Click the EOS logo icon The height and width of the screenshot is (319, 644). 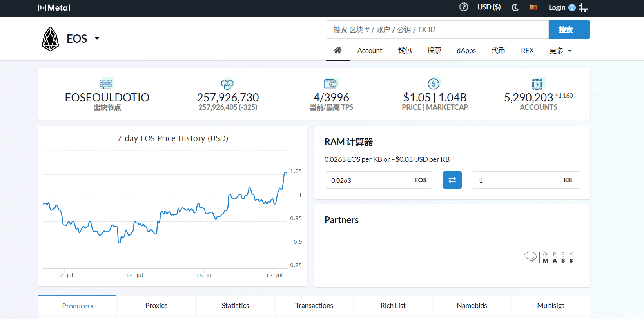coord(51,39)
